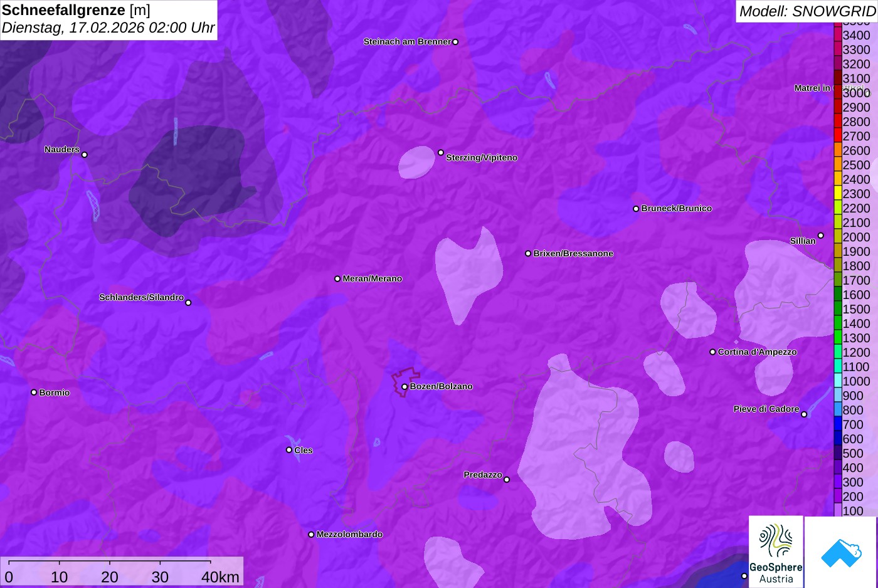Click the Brixen/Bressanone label text
The height and width of the screenshot is (588, 878).
[x=573, y=254]
